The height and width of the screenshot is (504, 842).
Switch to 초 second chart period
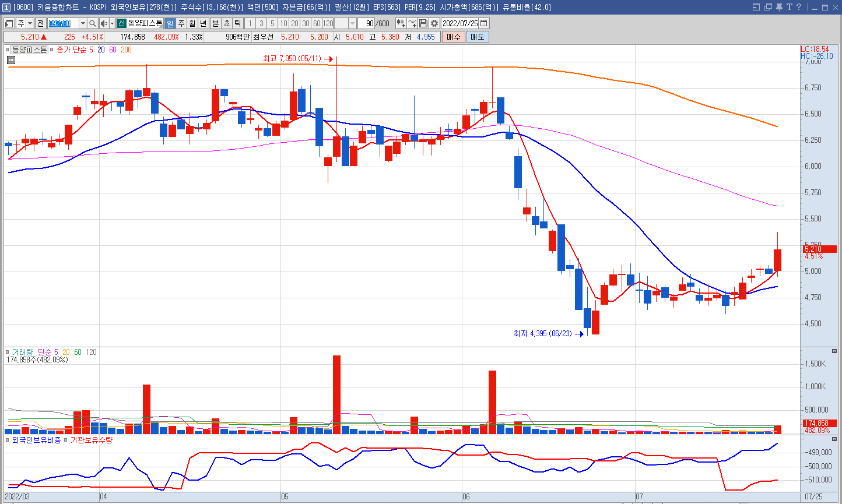tap(226, 23)
